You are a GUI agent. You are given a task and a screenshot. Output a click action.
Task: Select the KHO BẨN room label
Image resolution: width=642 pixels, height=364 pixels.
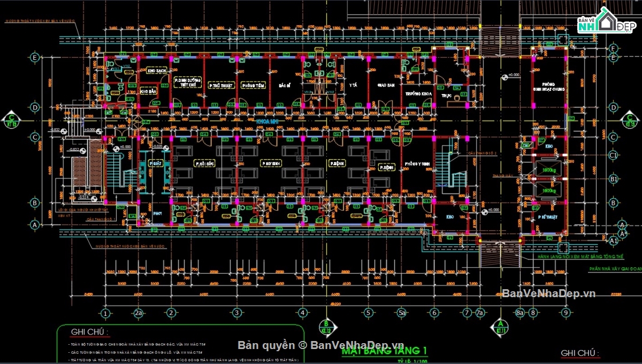click(148, 92)
